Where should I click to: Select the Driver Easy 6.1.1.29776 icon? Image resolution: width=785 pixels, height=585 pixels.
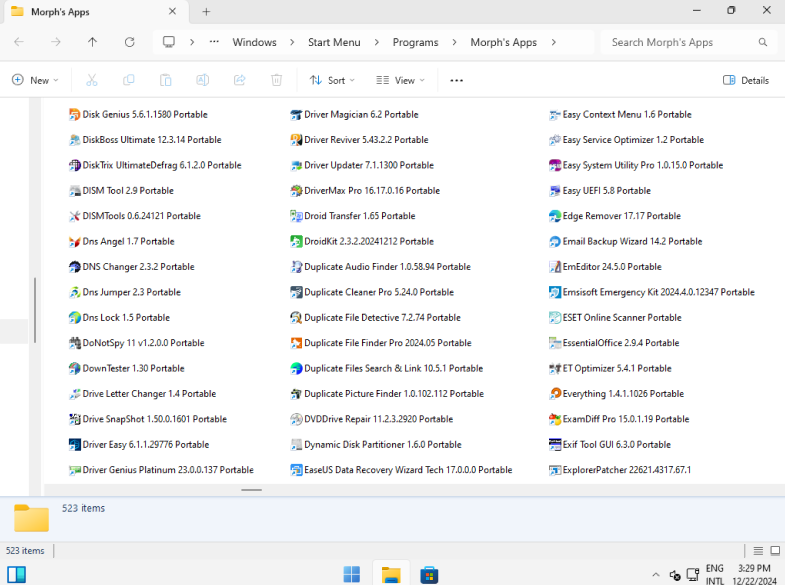click(x=75, y=444)
